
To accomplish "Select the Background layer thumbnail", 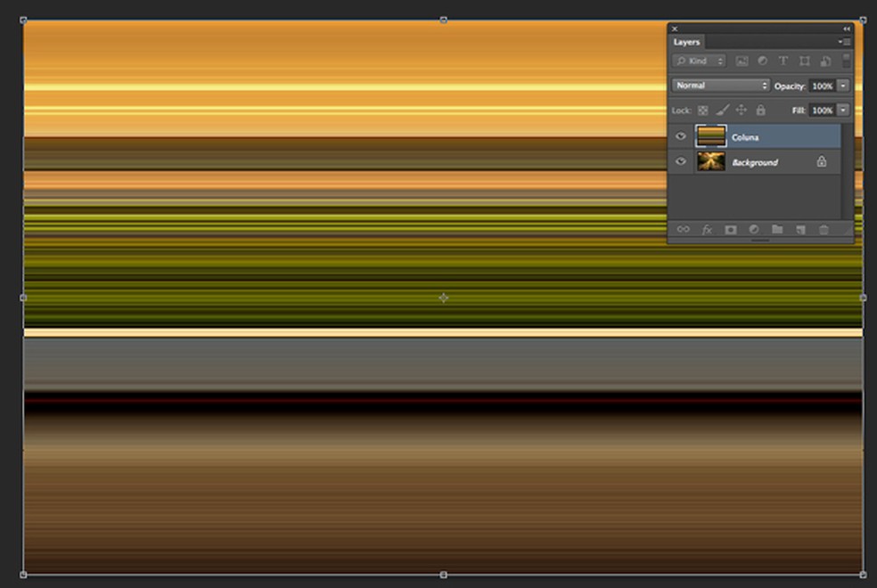I will (x=710, y=162).
